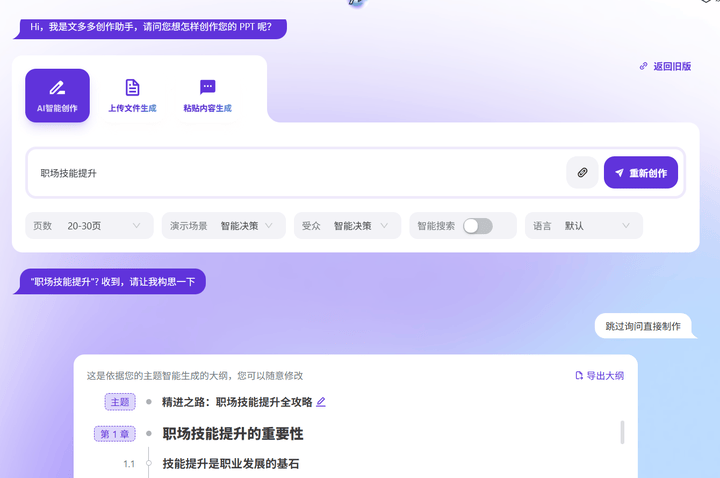Expand the 演示场景 dropdown

(223, 226)
